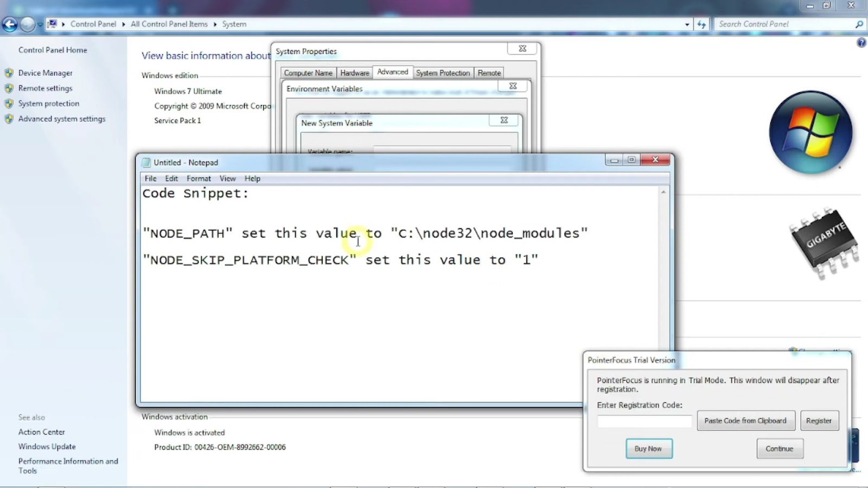The height and width of the screenshot is (488, 868).
Task: Click the search magnifier icon
Action: (x=859, y=24)
